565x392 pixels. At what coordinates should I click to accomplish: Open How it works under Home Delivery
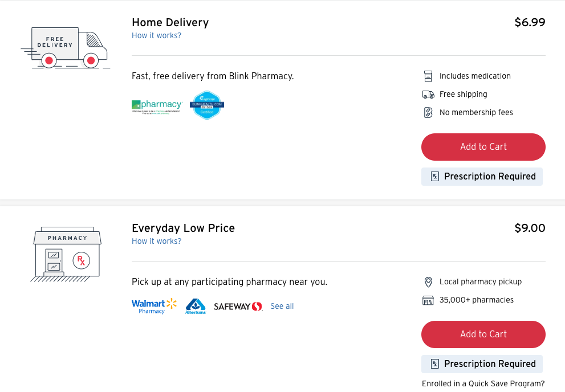(x=156, y=36)
